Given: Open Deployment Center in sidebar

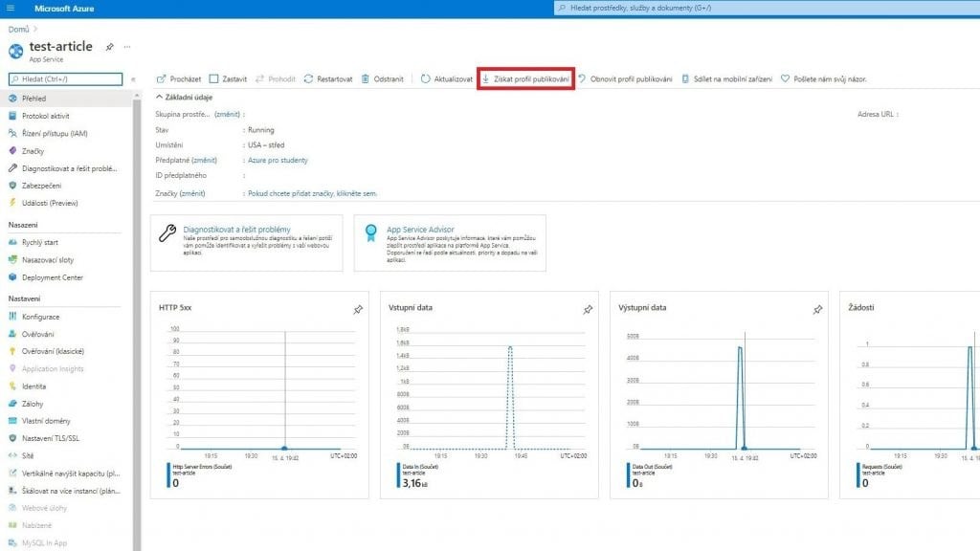Looking at the screenshot, I should point(52,277).
